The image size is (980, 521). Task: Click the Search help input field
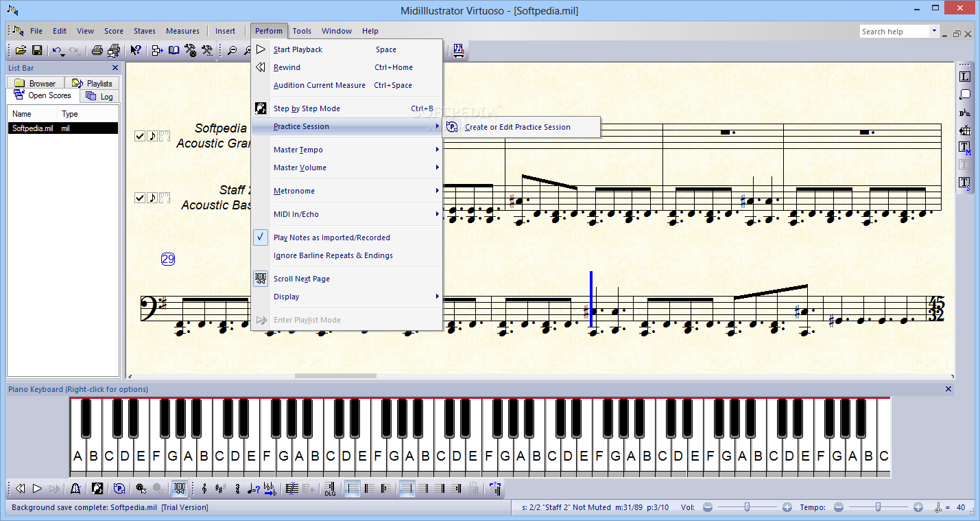click(x=895, y=32)
